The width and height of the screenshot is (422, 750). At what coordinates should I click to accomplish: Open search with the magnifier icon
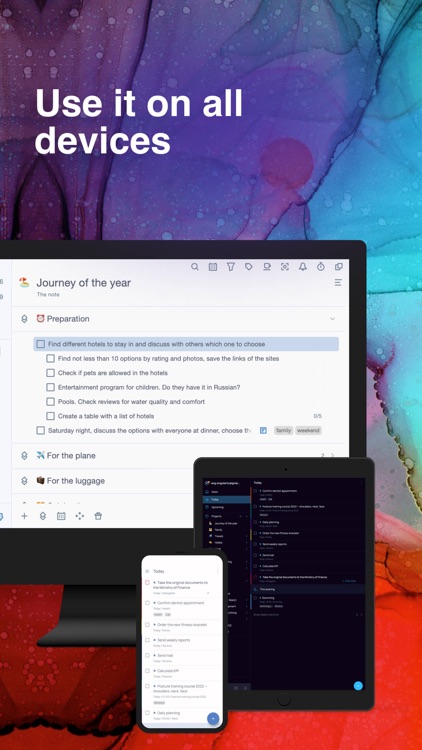tap(195, 267)
